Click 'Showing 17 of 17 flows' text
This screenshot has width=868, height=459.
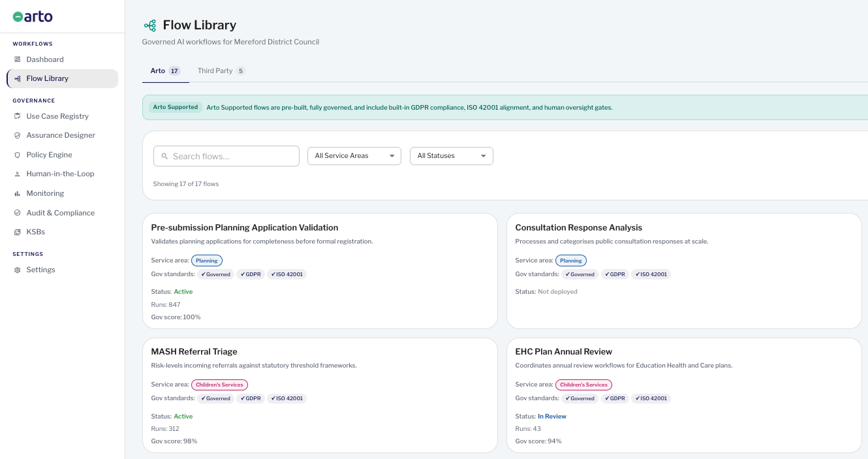pos(186,184)
